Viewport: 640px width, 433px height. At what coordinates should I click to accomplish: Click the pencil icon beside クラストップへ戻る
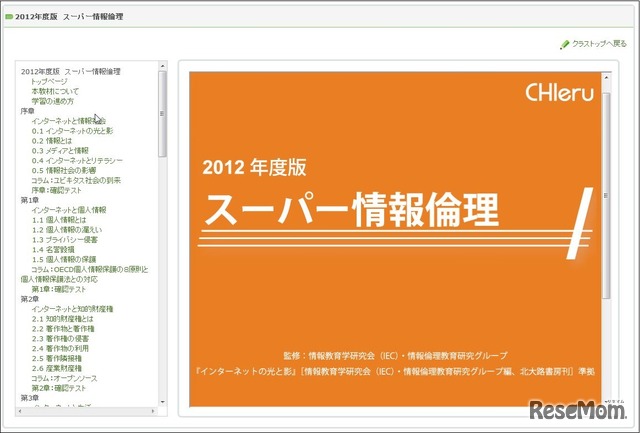(564, 45)
